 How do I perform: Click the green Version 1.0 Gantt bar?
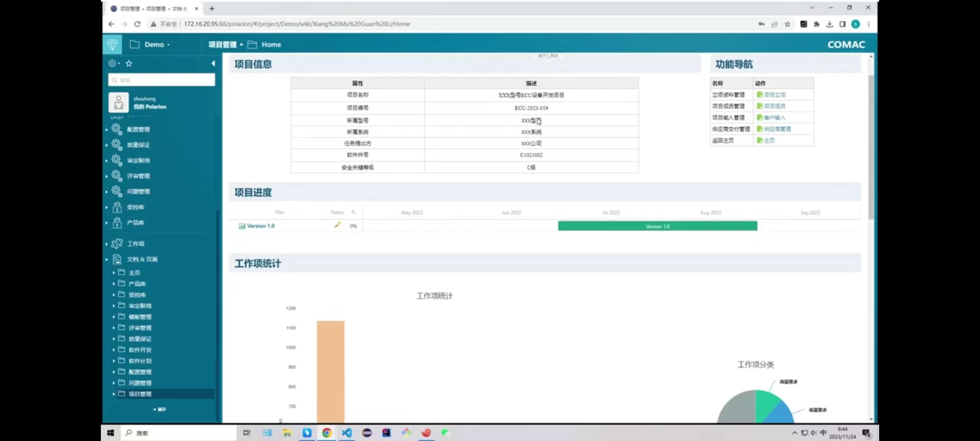click(x=657, y=226)
